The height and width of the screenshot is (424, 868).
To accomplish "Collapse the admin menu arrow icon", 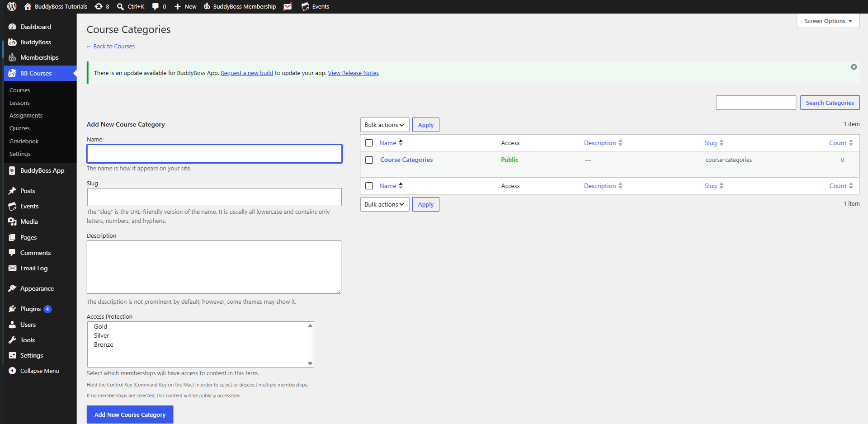I will click(12, 371).
